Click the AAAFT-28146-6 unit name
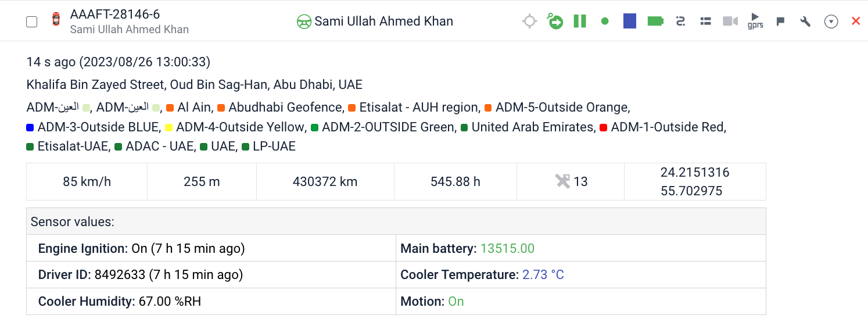 (115, 15)
